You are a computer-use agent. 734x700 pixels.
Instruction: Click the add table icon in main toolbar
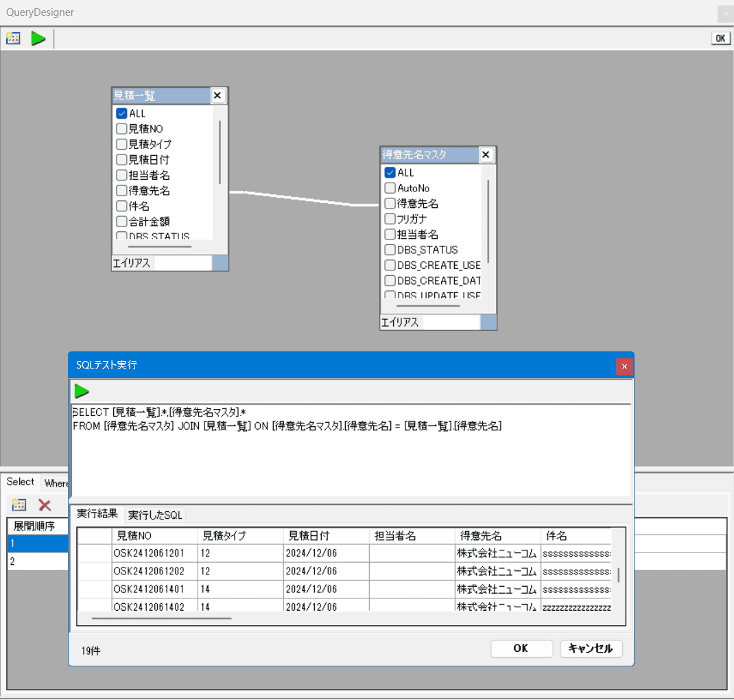coord(13,38)
